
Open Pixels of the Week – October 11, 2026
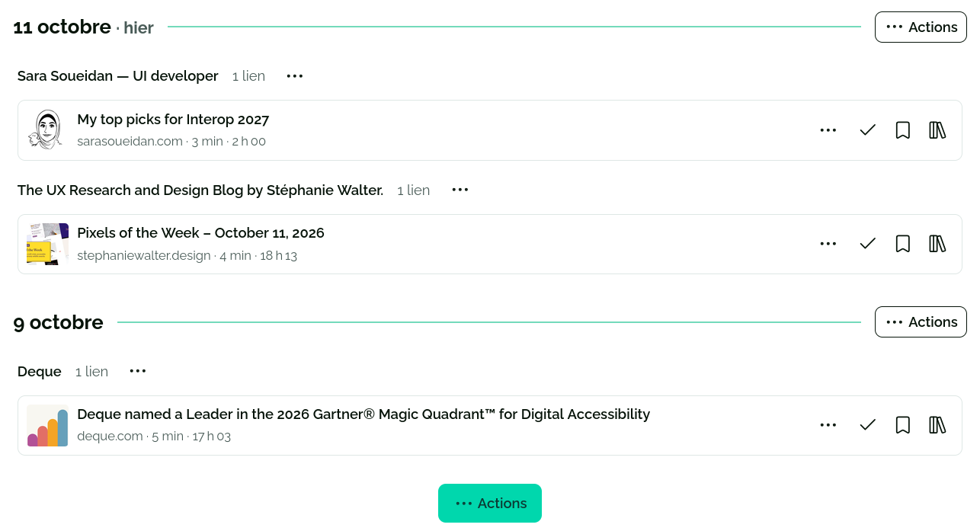pyautogui.click(x=200, y=233)
